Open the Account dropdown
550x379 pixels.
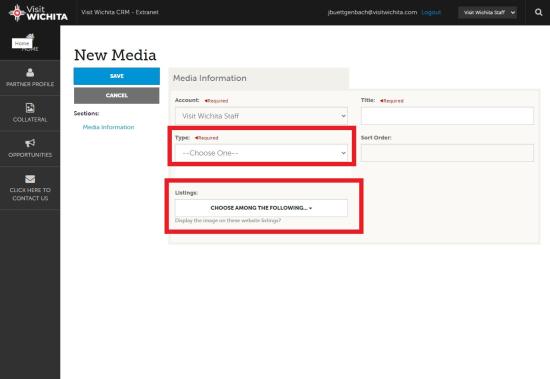click(261, 116)
